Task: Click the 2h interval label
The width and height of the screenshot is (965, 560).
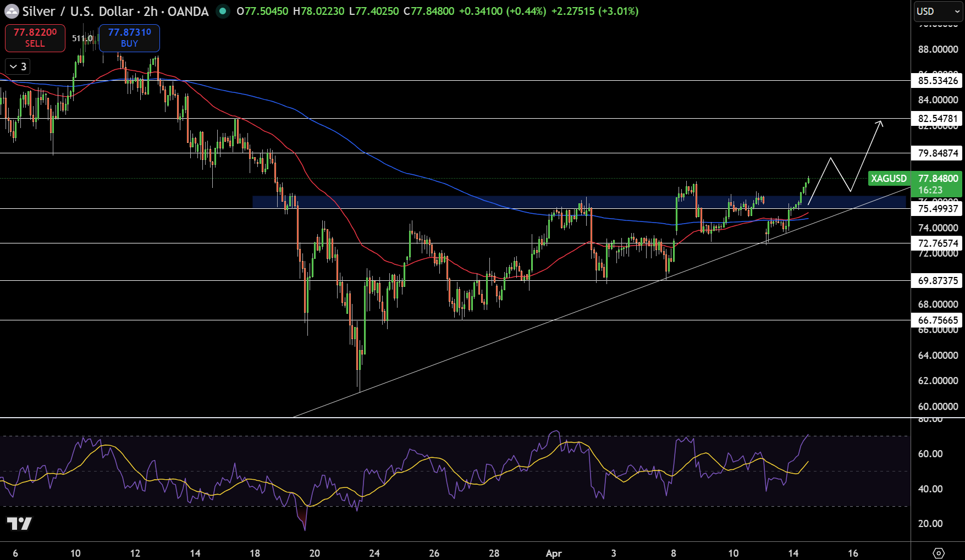Action: [x=151, y=12]
